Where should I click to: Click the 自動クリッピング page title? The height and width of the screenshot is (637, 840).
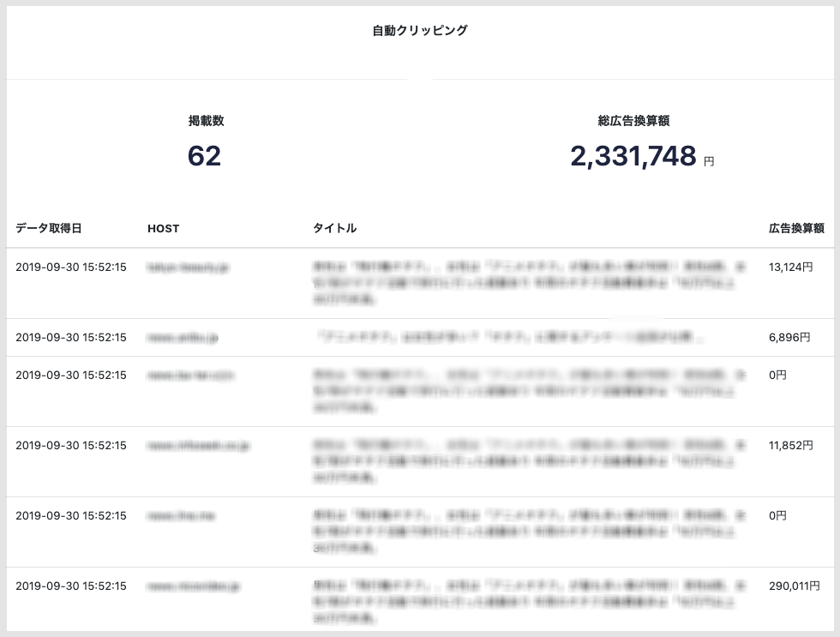click(x=419, y=29)
